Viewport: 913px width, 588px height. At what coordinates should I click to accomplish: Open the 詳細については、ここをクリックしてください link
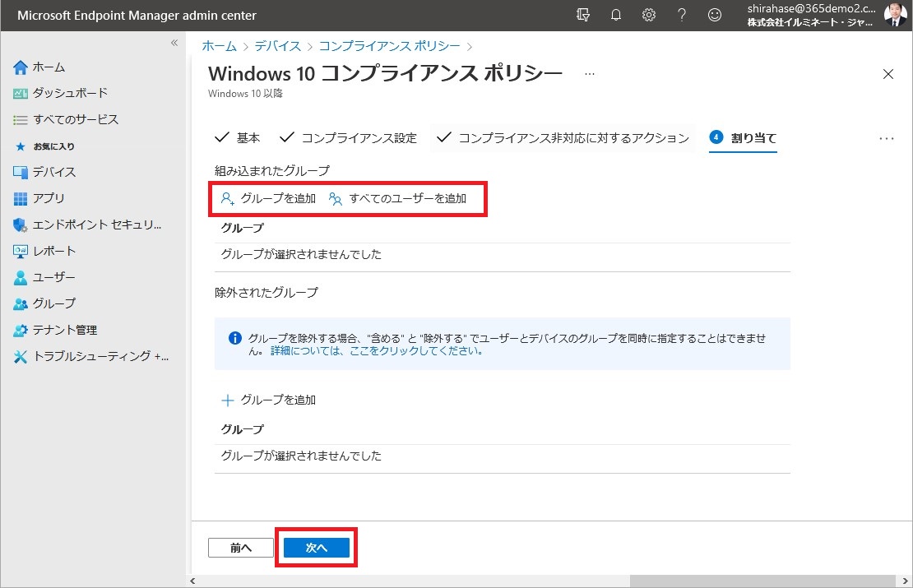(377, 351)
